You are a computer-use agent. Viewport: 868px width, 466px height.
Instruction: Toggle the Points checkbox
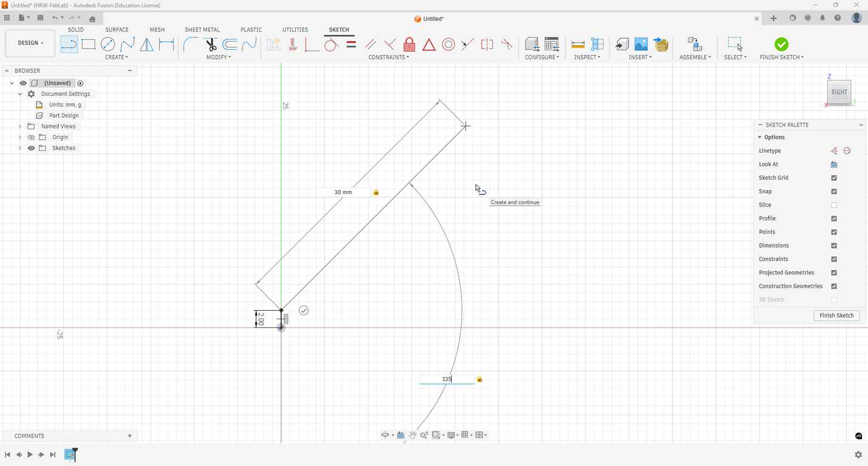[834, 232]
